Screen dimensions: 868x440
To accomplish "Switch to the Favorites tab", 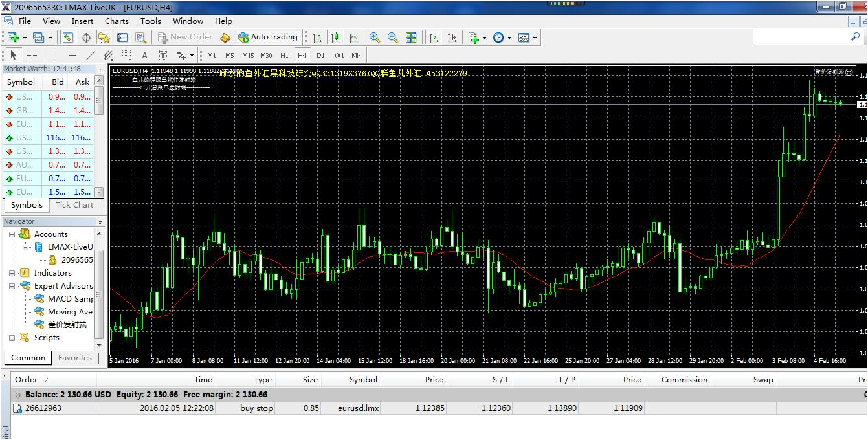I will (76, 357).
